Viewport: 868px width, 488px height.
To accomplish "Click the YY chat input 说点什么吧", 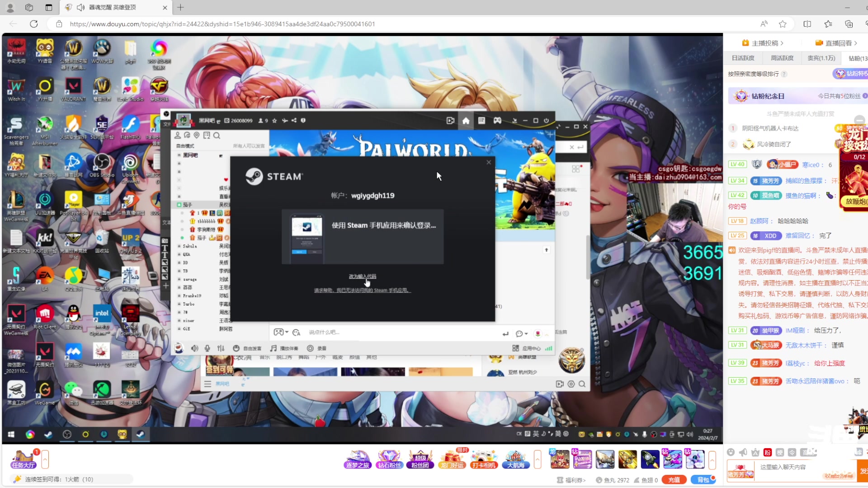I will pos(402,332).
